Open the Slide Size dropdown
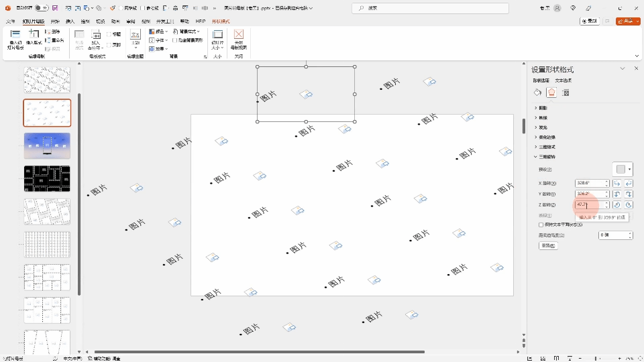This screenshot has height=362, width=644. (217, 40)
